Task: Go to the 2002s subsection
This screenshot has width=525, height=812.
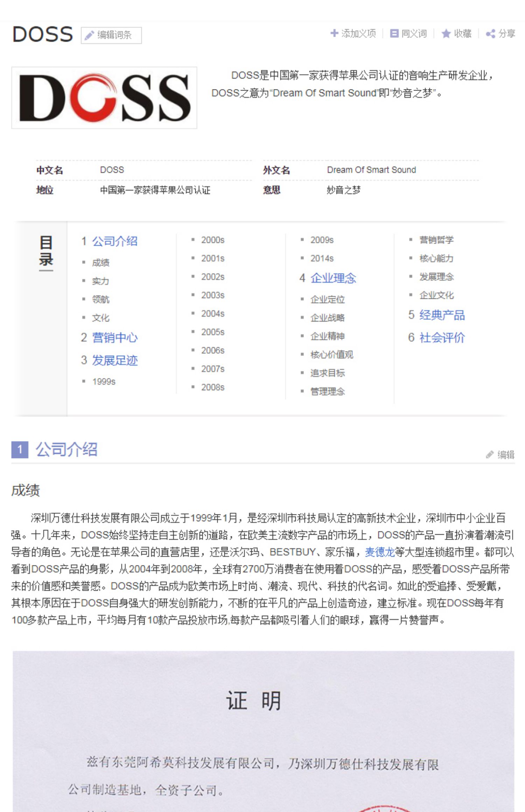Action: [213, 277]
